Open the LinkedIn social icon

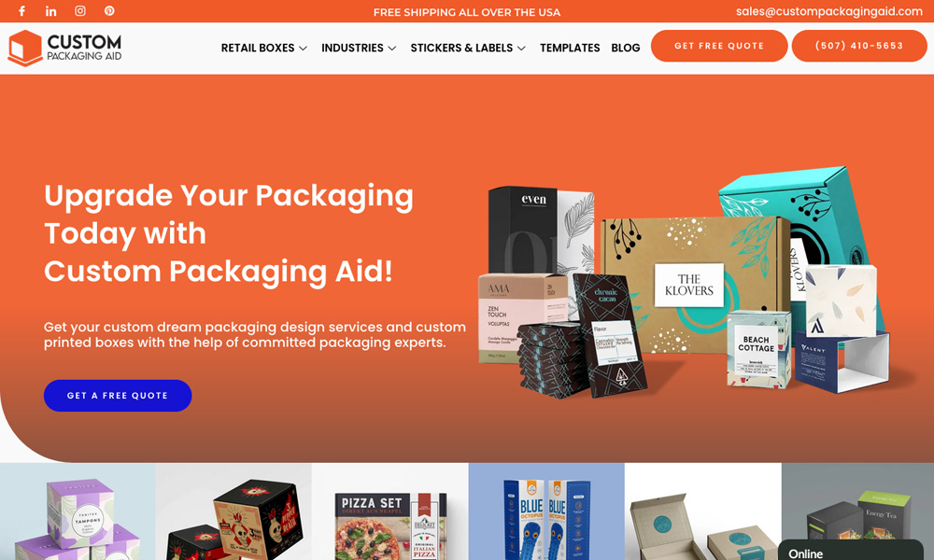coord(51,10)
